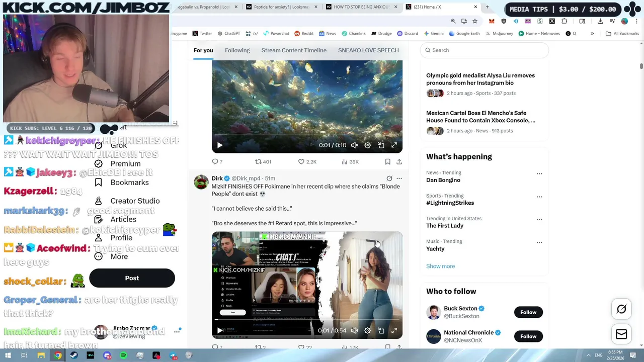Reply to the post with 7 comments
This screenshot has width=644, height=362.
coord(217,161)
